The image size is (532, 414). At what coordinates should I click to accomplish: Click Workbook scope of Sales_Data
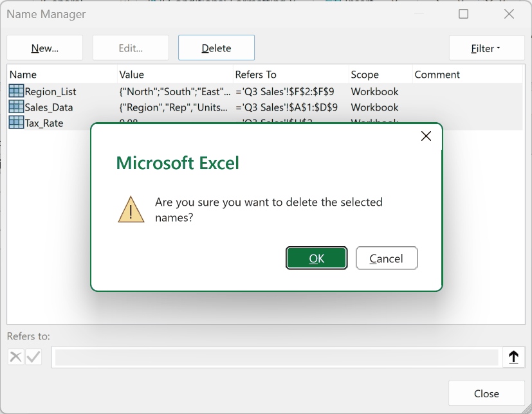click(374, 107)
